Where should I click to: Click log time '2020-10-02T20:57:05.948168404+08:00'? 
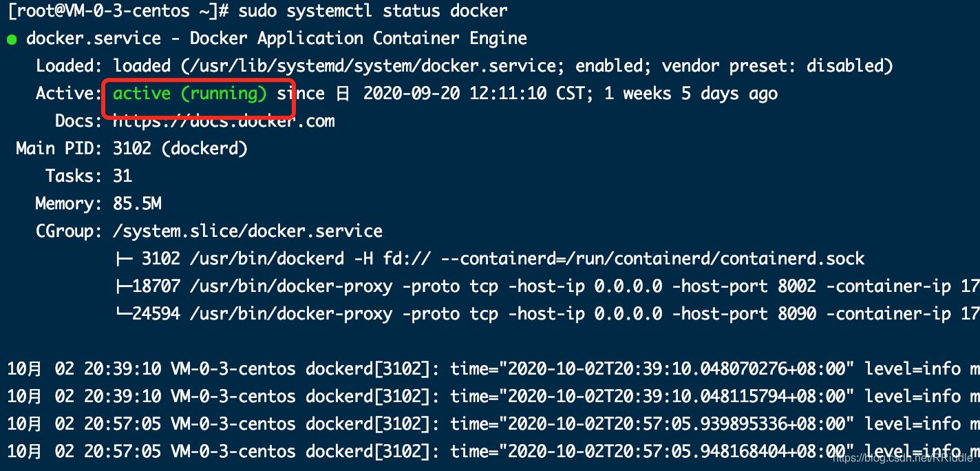pyautogui.click(x=677, y=452)
